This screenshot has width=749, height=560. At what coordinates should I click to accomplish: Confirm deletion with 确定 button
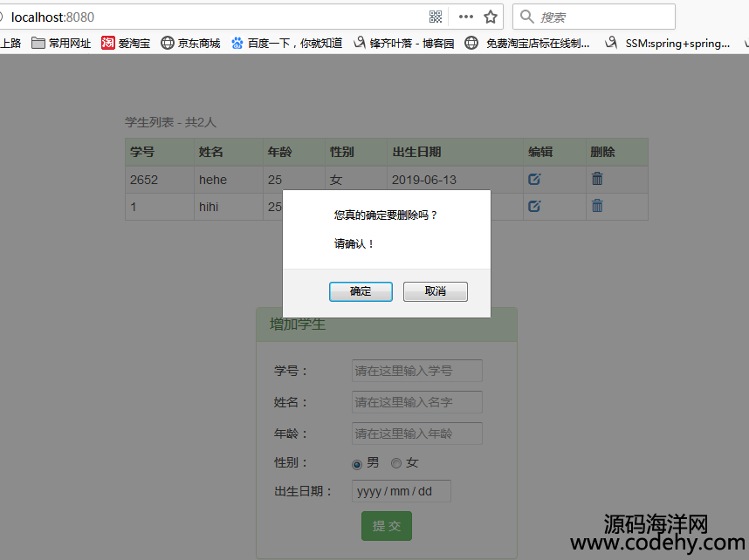(361, 291)
